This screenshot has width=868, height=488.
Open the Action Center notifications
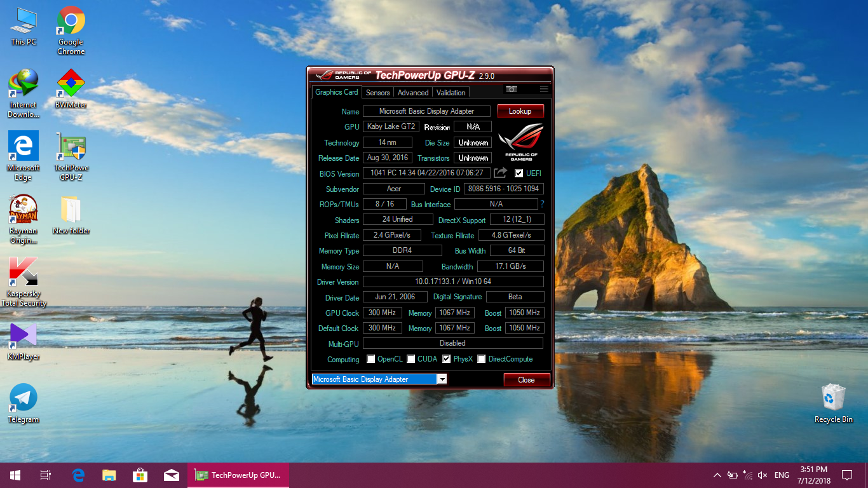point(847,475)
